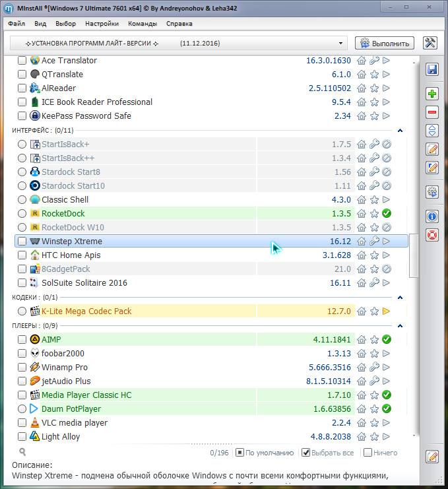The image size is (448, 489).
Task: Check the Ace Translator checkbox
Action: [x=22, y=61]
